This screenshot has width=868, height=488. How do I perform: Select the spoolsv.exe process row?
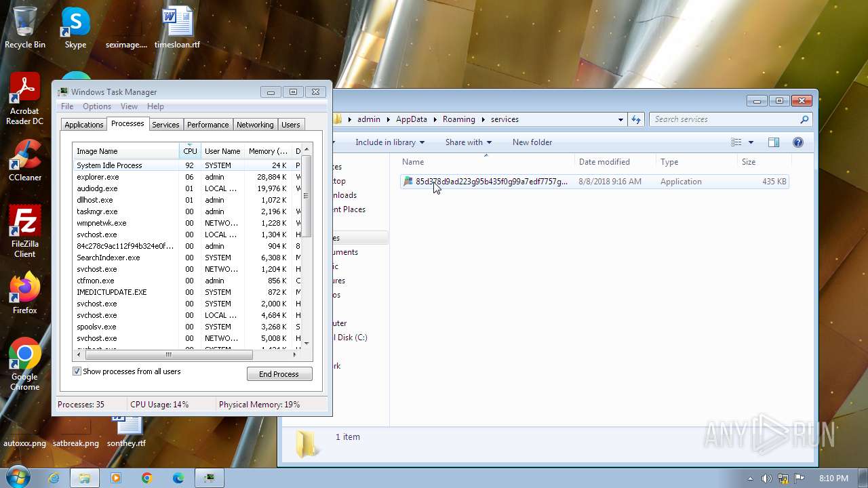[187, 327]
